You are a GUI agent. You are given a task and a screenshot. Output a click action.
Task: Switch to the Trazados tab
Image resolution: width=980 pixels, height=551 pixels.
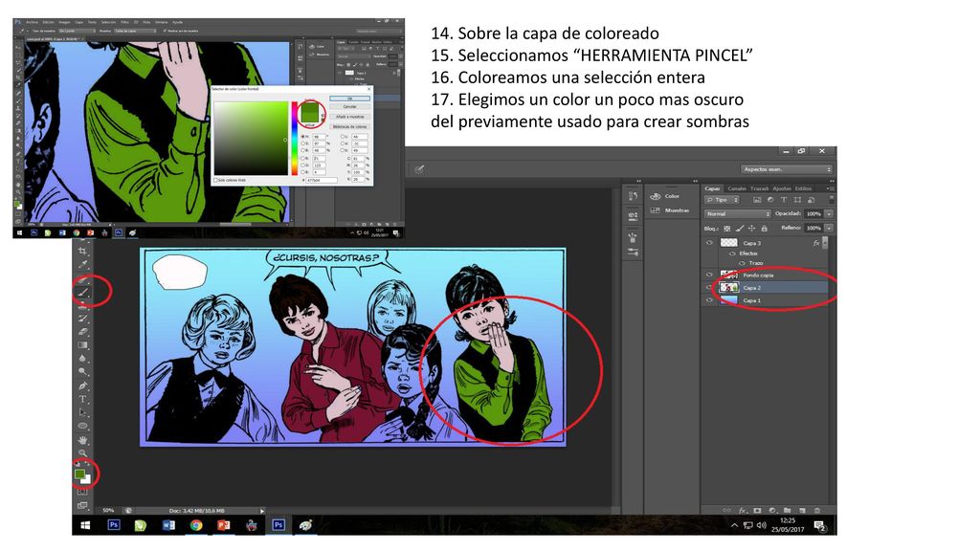(x=759, y=188)
